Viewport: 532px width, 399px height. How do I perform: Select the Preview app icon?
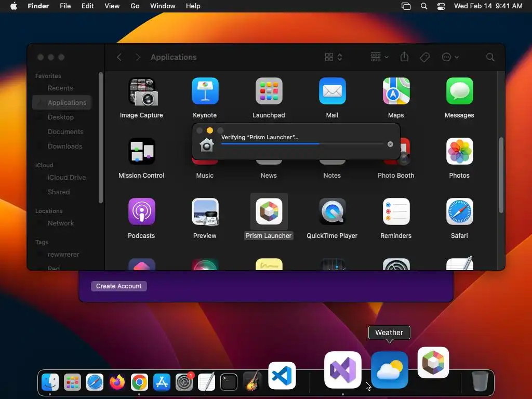205,212
